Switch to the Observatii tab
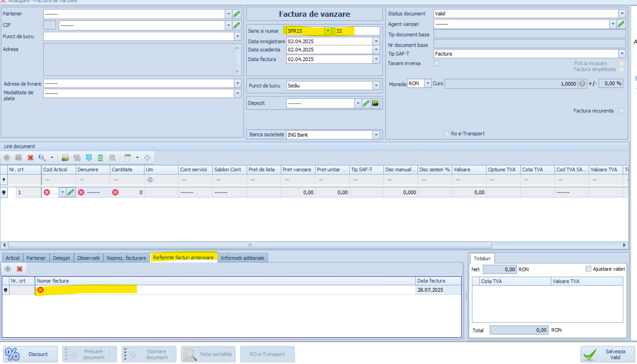This screenshot has width=637, height=364. click(x=88, y=258)
